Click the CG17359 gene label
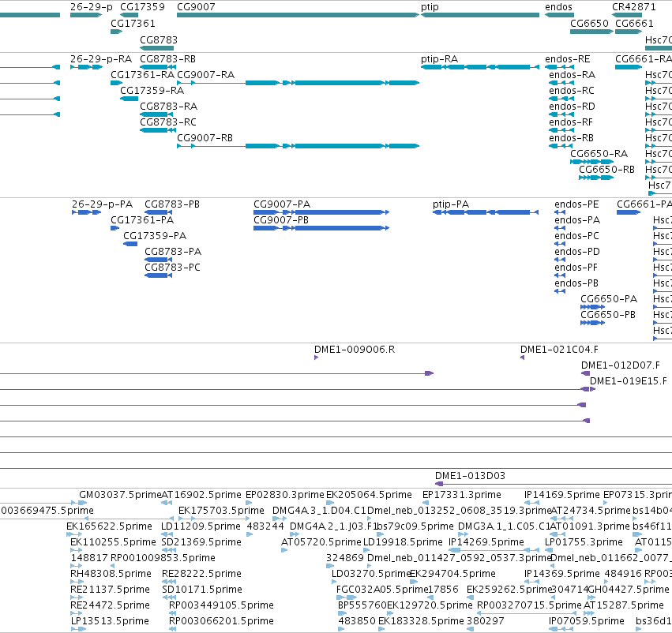 (142, 7)
